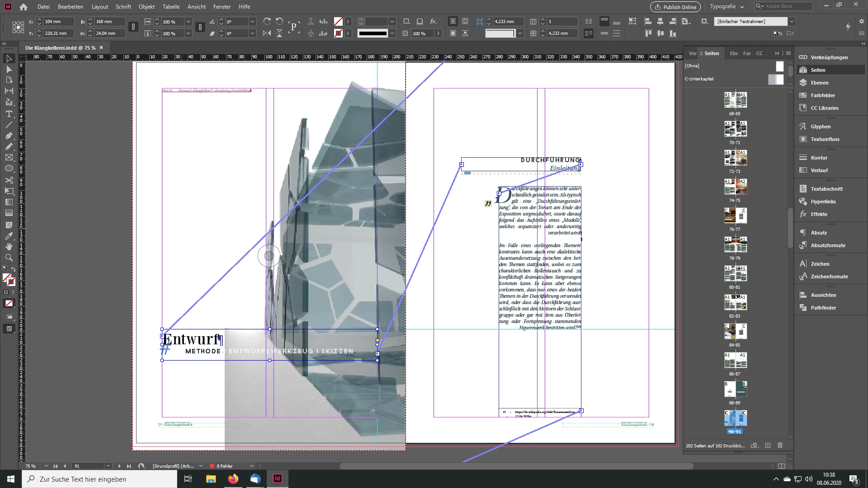
Task: Switch to the Seiten panel tab
Action: coord(711,53)
